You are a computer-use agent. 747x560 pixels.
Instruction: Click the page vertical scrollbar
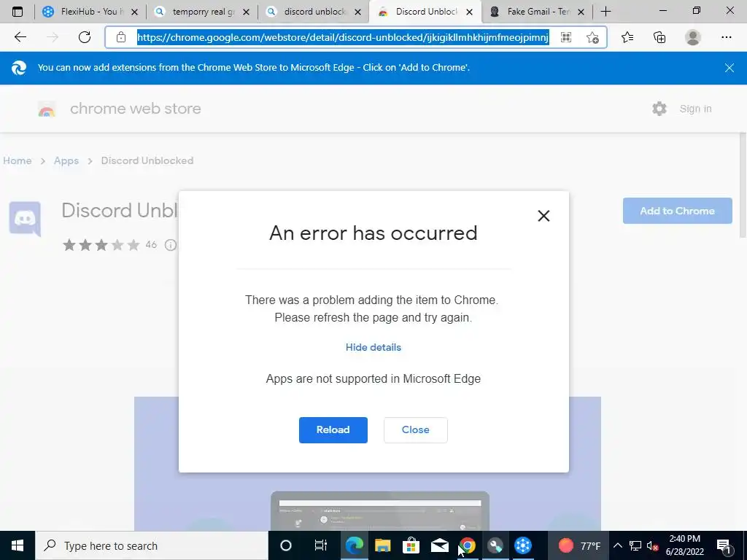point(743,186)
